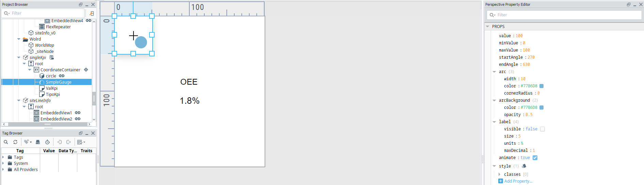Image resolution: width=644 pixels, height=185 pixels.
Task: Click the 1.8% value label on canvas
Action: point(190,101)
